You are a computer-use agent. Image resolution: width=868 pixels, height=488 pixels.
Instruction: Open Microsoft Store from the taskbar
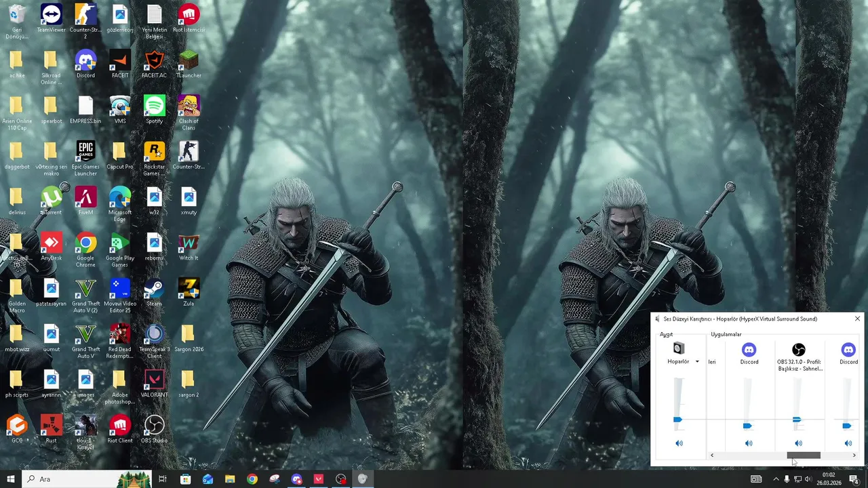[186, 479]
